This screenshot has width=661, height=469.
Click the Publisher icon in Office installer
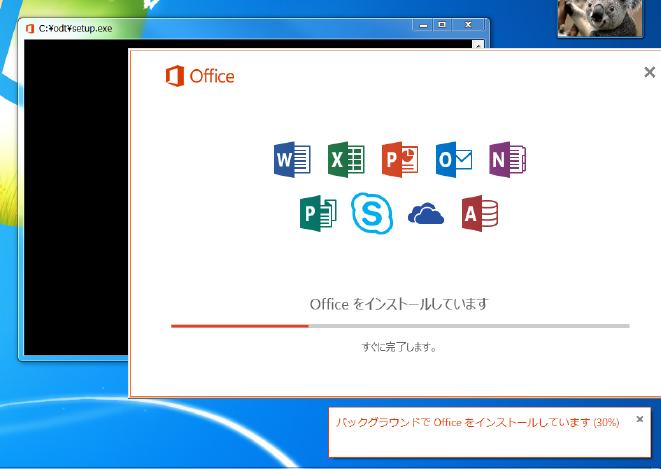[318, 213]
